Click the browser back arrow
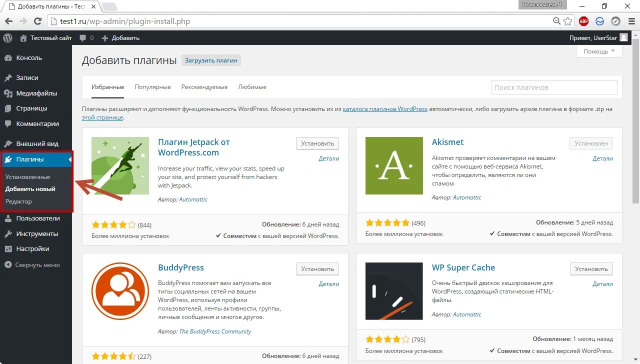Viewport: 640px width, 364px height. [8, 21]
